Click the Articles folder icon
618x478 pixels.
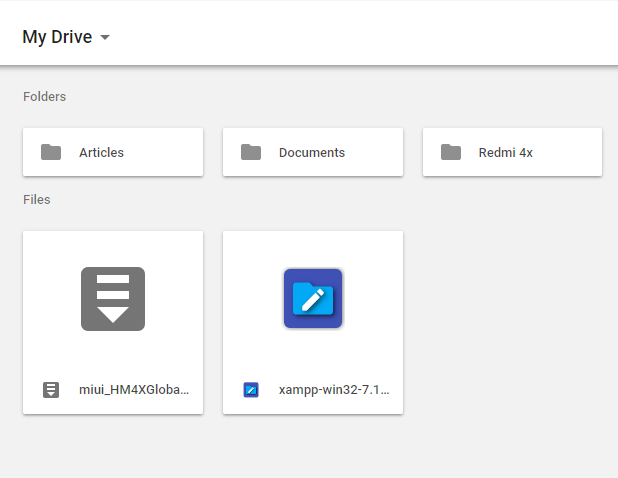click(x=51, y=152)
